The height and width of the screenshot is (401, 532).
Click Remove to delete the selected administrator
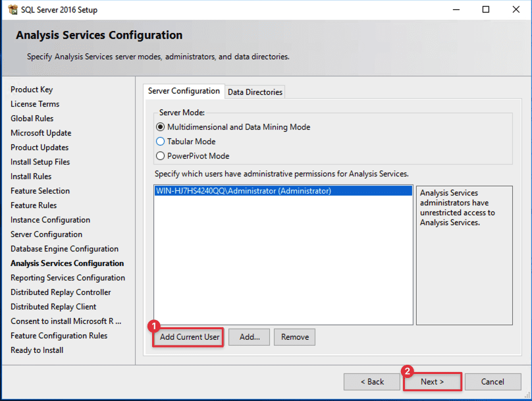click(294, 336)
